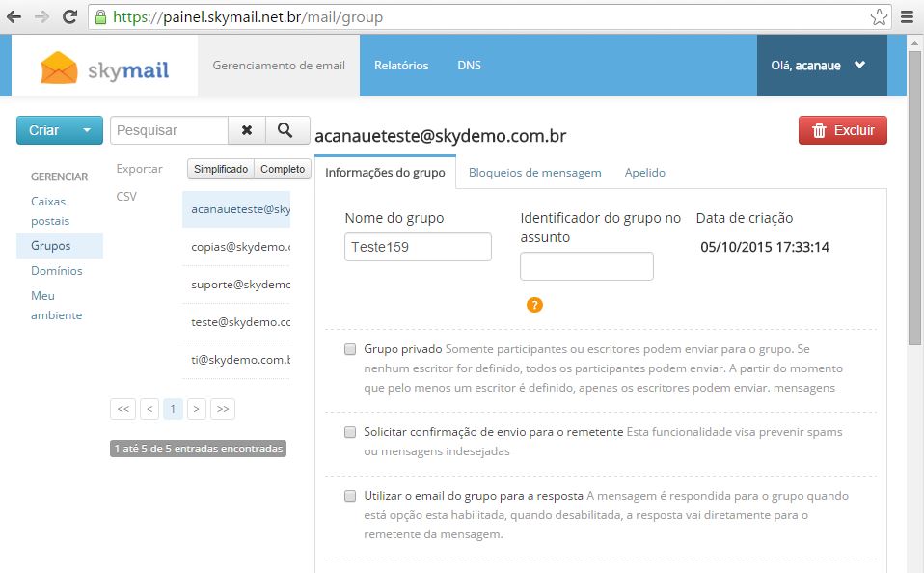Go to next page of results

196,409
